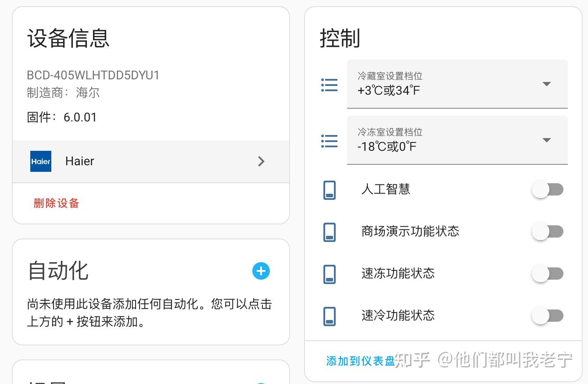Screen dimensions: 588x384
Task: Toggle the 商场演示功能状态 switch
Action: pos(548,231)
